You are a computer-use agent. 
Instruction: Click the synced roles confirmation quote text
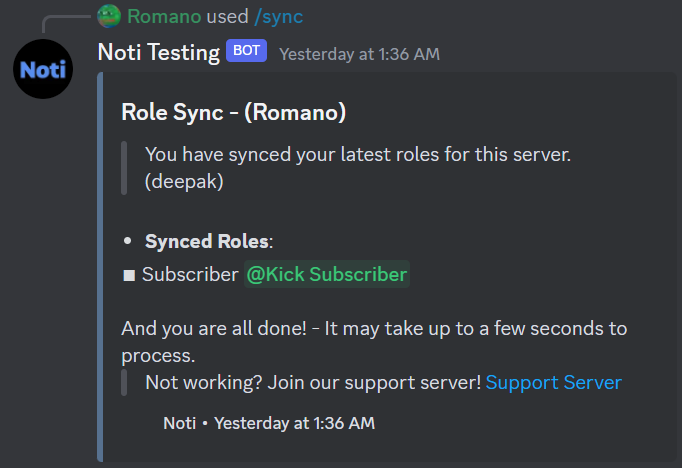(x=357, y=155)
